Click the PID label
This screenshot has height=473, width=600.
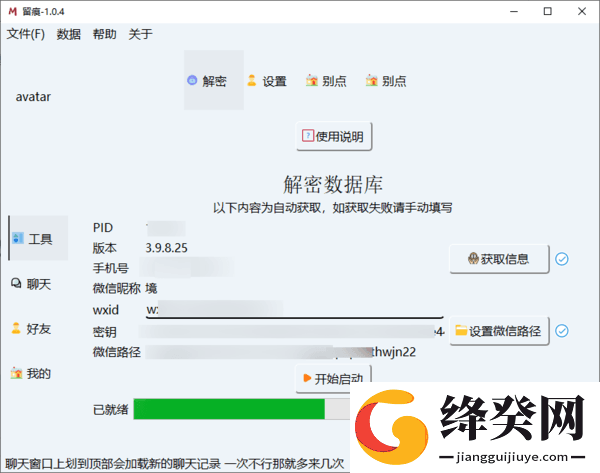pyautogui.click(x=103, y=228)
